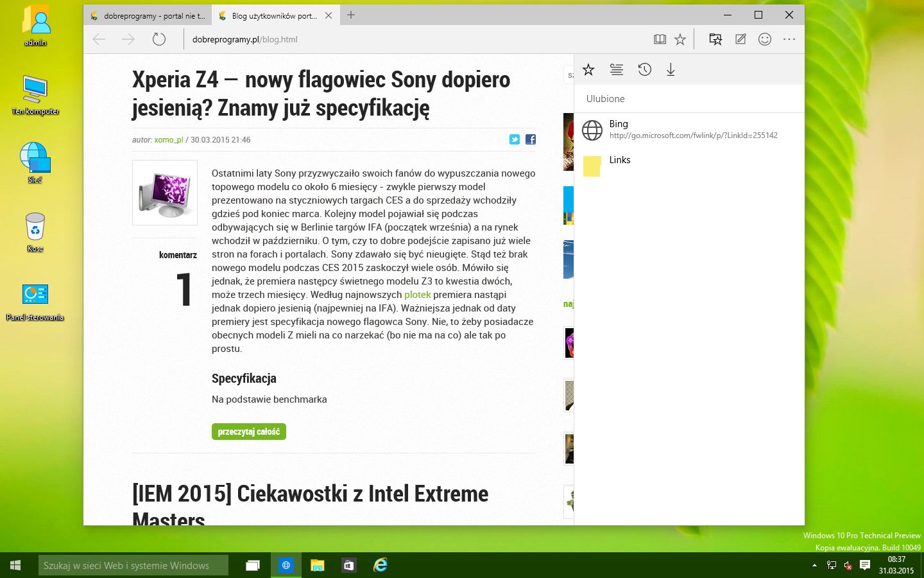
Task: Open the Links favorites folder
Action: tap(689, 165)
